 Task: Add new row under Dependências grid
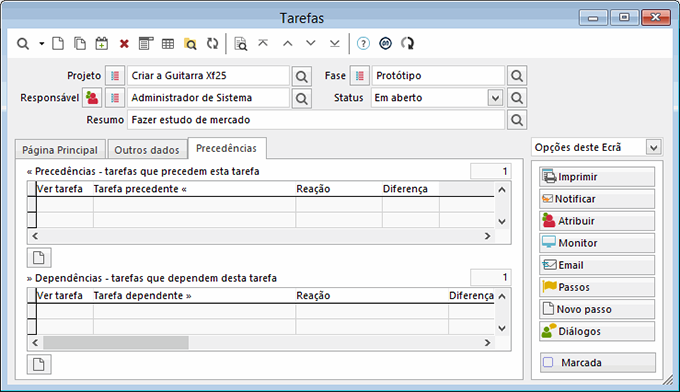coord(39,365)
